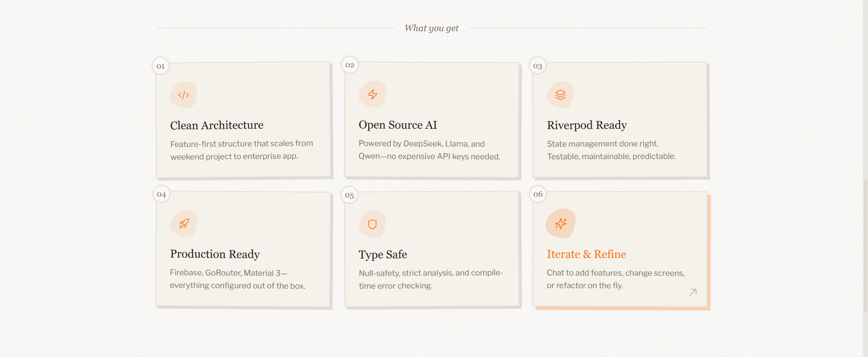868x357 pixels.
Task: Open the diagonal arrow on Iterate & Refine card
Action: tap(693, 292)
